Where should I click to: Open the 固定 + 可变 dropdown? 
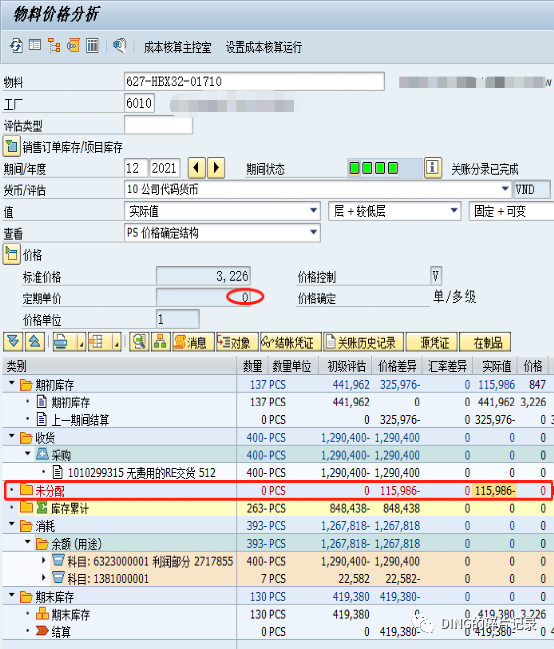[x=512, y=211]
